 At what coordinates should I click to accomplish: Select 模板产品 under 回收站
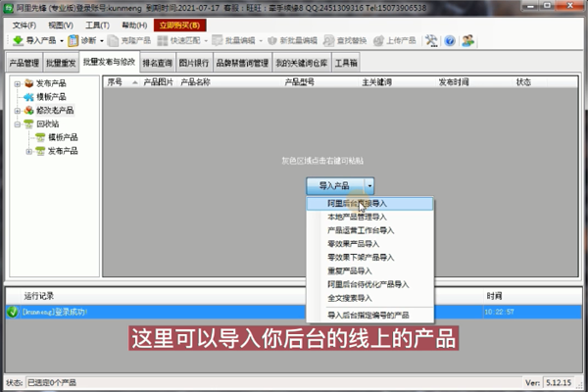pyautogui.click(x=64, y=138)
